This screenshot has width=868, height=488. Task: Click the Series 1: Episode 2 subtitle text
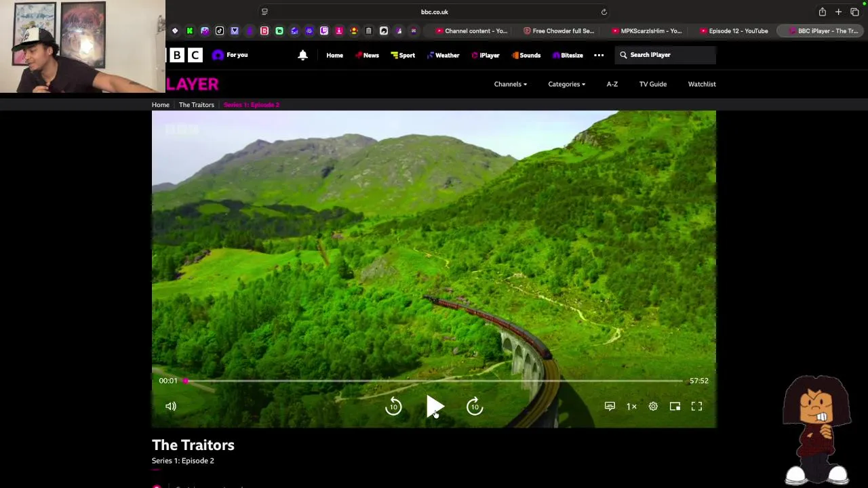point(183,461)
